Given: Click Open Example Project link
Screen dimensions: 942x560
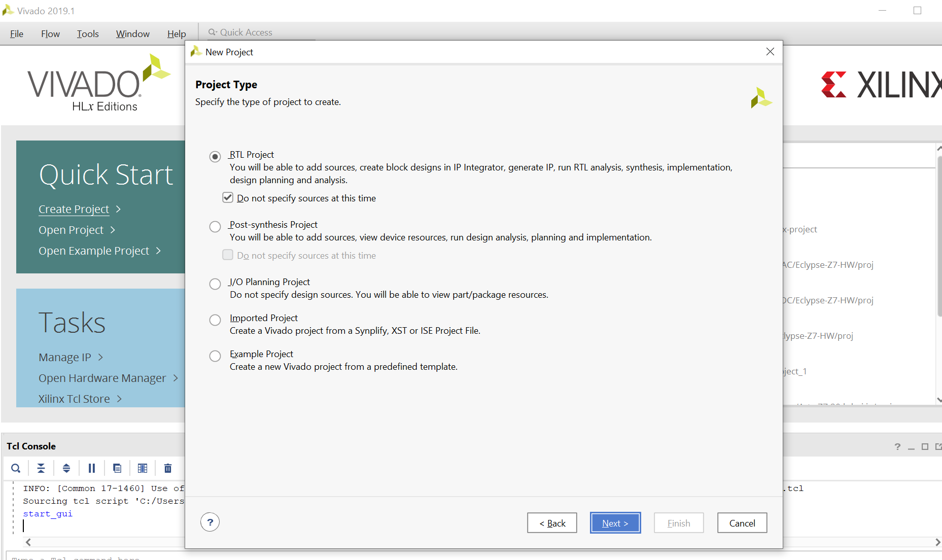Looking at the screenshot, I should 94,251.
